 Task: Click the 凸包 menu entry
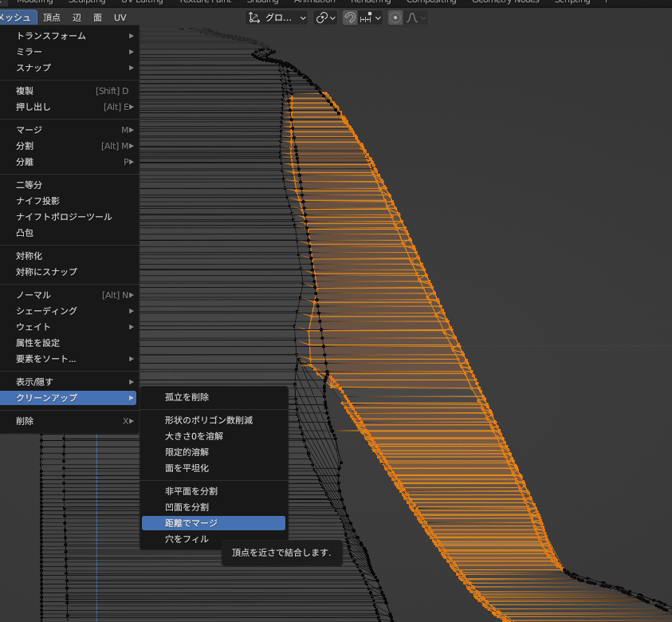69,232
